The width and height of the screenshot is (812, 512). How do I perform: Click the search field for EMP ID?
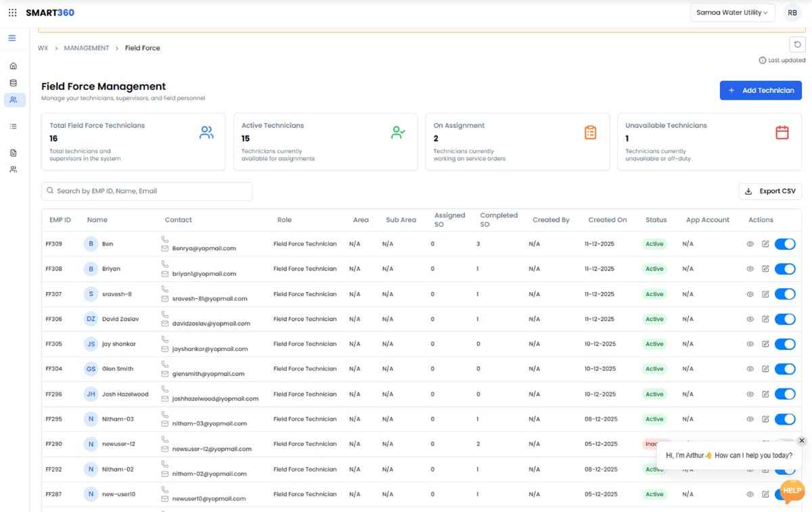click(x=145, y=191)
